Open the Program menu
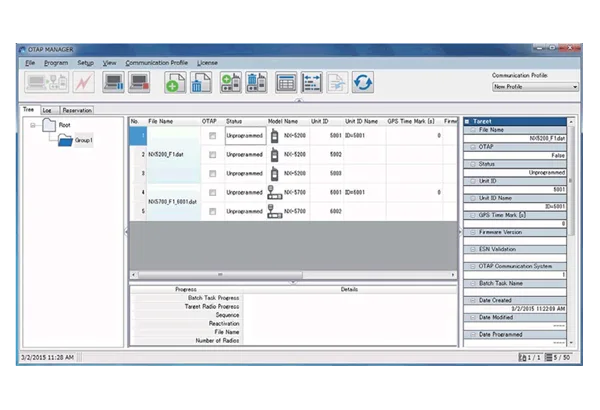This screenshot has height=410, width=600. (x=56, y=63)
